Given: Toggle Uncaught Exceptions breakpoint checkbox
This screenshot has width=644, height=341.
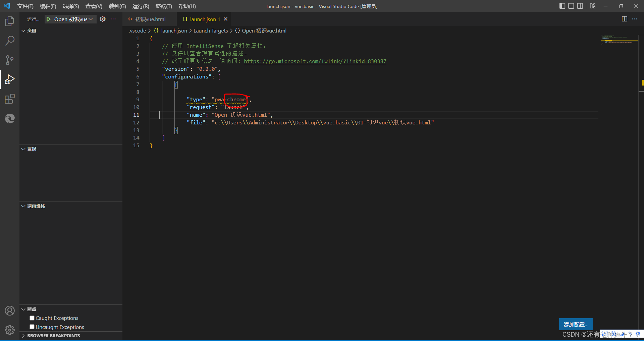Looking at the screenshot, I should click(x=32, y=327).
